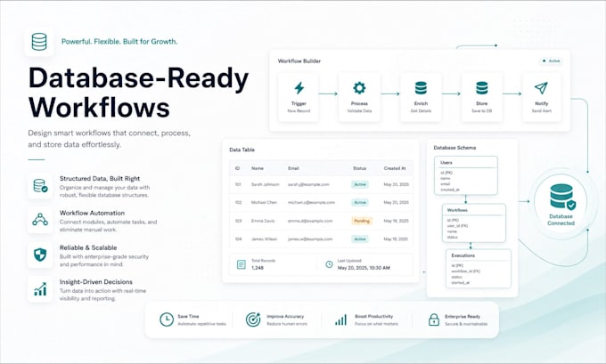Click ID 101 in the Data Table
The height and width of the screenshot is (364, 606).
[238, 184]
